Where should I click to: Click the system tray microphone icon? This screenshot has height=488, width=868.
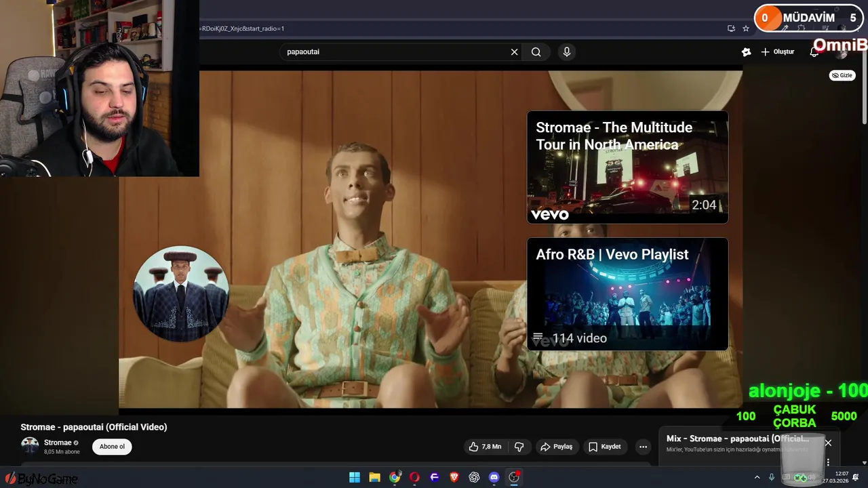pyautogui.click(x=772, y=477)
